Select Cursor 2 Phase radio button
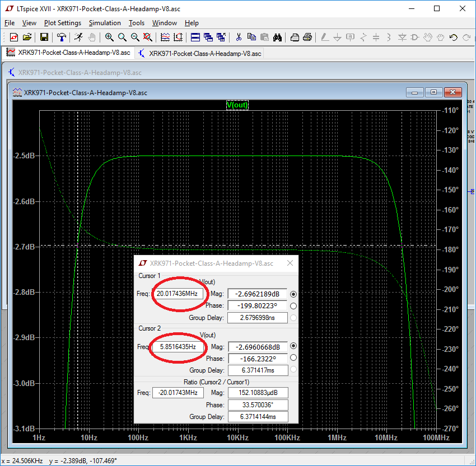Image resolution: width=476 pixels, height=466 pixels. (293, 358)
